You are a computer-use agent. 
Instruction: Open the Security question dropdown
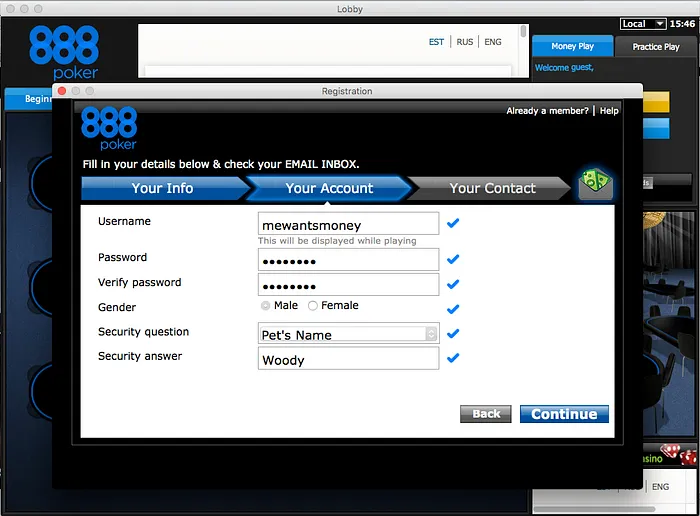coord(348,334)
